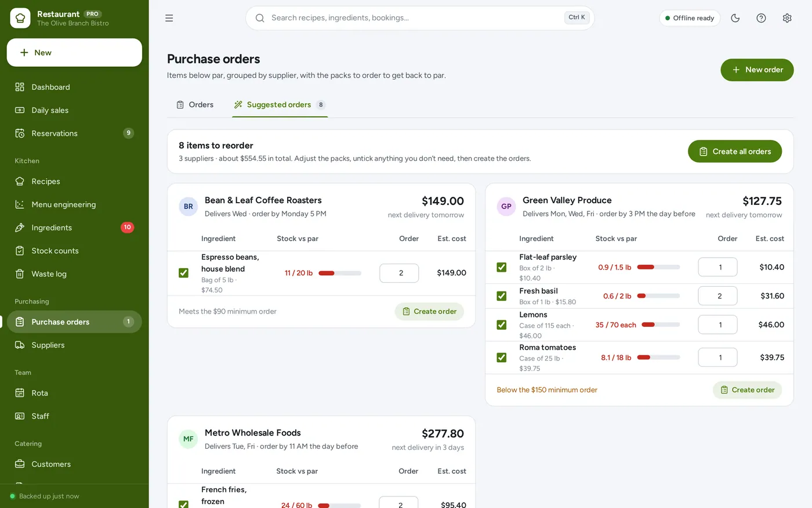Click Green Valley Produce total $127.75
This screenshot has width=812, height=508.
(762, 201)
